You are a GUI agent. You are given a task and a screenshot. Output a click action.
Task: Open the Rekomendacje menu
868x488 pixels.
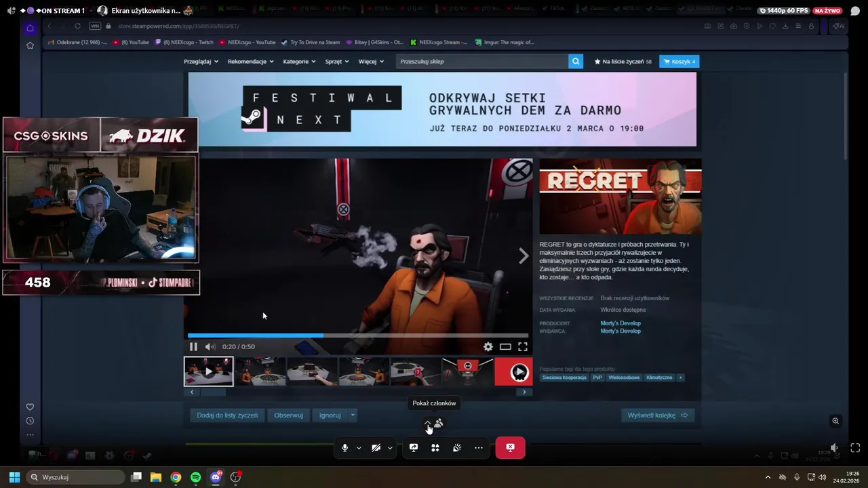250,61
